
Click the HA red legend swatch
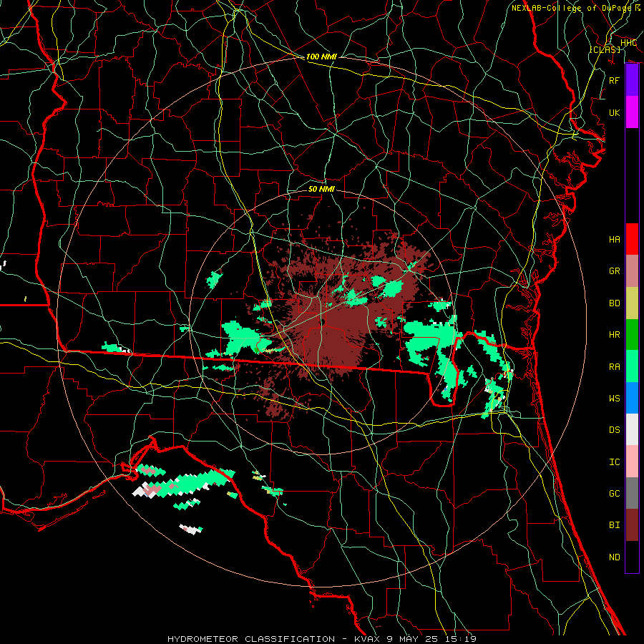click(x=632, y=239)
